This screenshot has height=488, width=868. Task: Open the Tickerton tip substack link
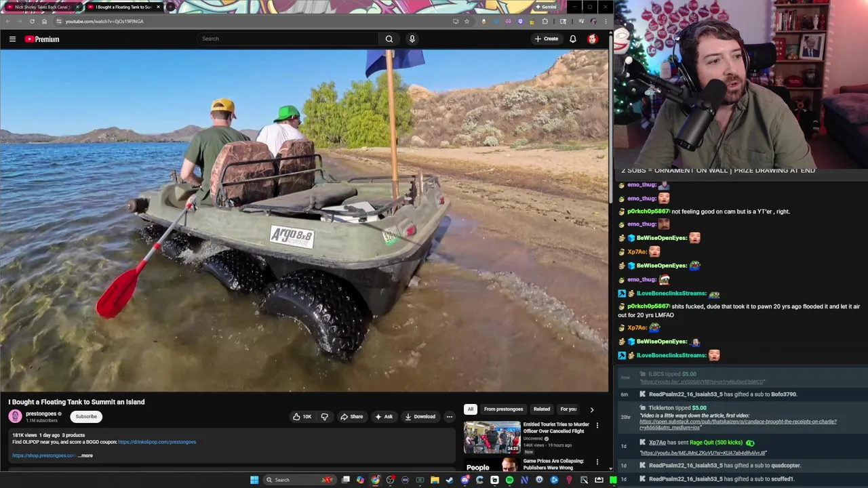738,424
